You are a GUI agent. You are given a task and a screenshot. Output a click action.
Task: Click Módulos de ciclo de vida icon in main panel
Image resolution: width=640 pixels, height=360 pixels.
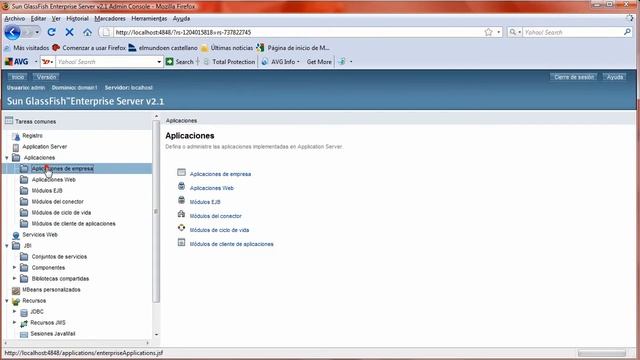pyautogui.click(x=181, y=228)
